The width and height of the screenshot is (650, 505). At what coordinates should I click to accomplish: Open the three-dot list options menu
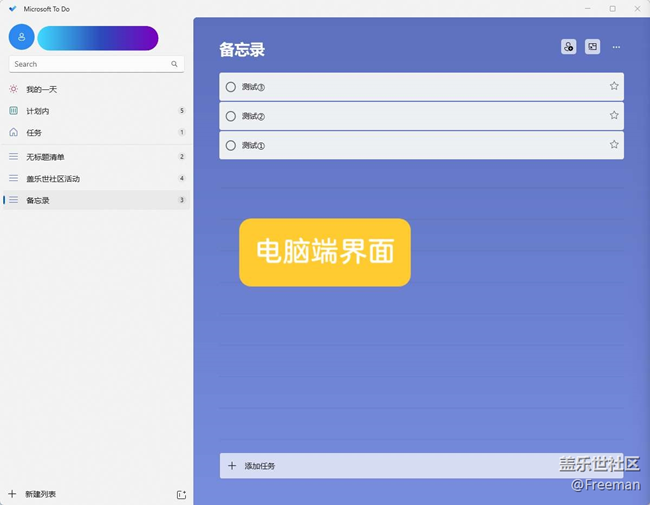coord(616,47)
